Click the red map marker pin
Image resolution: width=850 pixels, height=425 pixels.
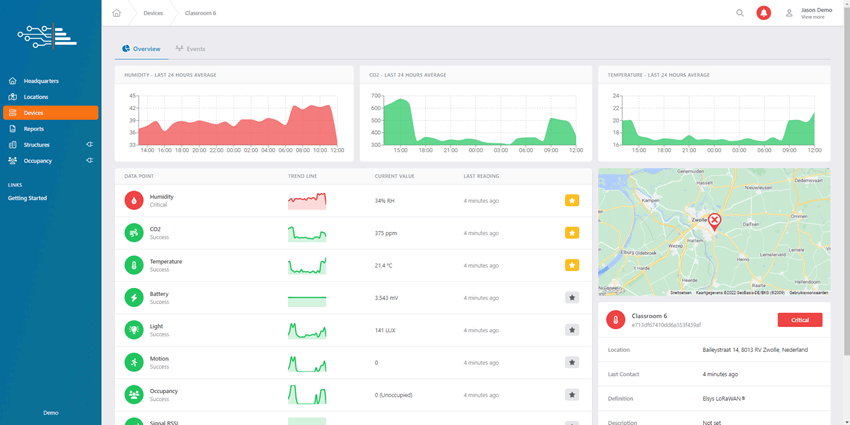715,222
